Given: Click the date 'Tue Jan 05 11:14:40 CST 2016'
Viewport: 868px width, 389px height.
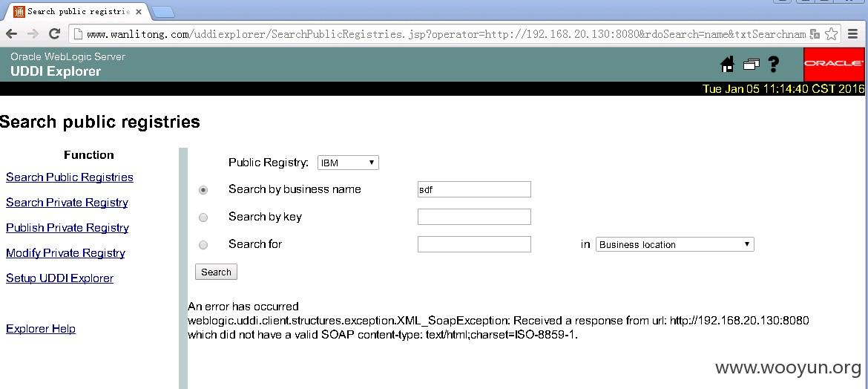Looking at the screenshot, I should 783,88.
